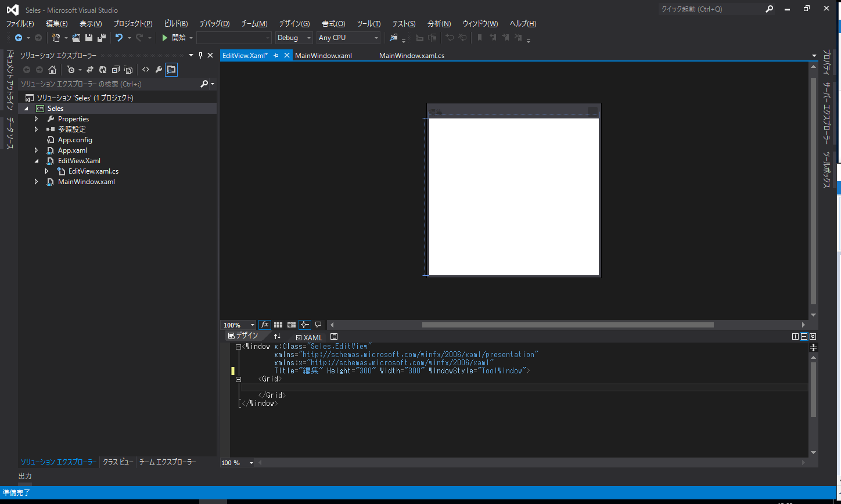This screenshot has height=504, width=841.
Task: Switch to the XAML pane tab
Action: pyautogui.click(x=309, y=337)
